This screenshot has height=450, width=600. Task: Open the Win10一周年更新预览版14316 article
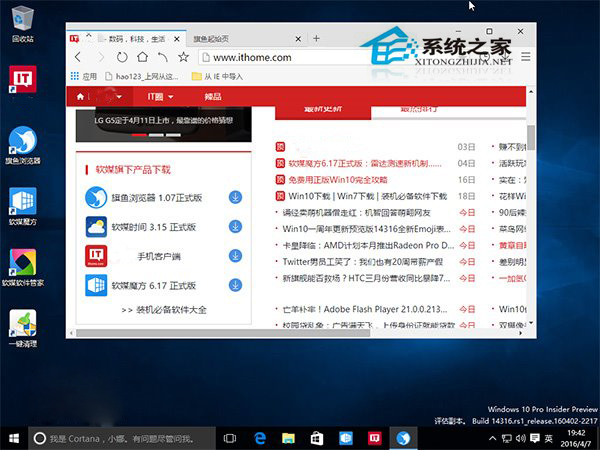coord(366,229)
